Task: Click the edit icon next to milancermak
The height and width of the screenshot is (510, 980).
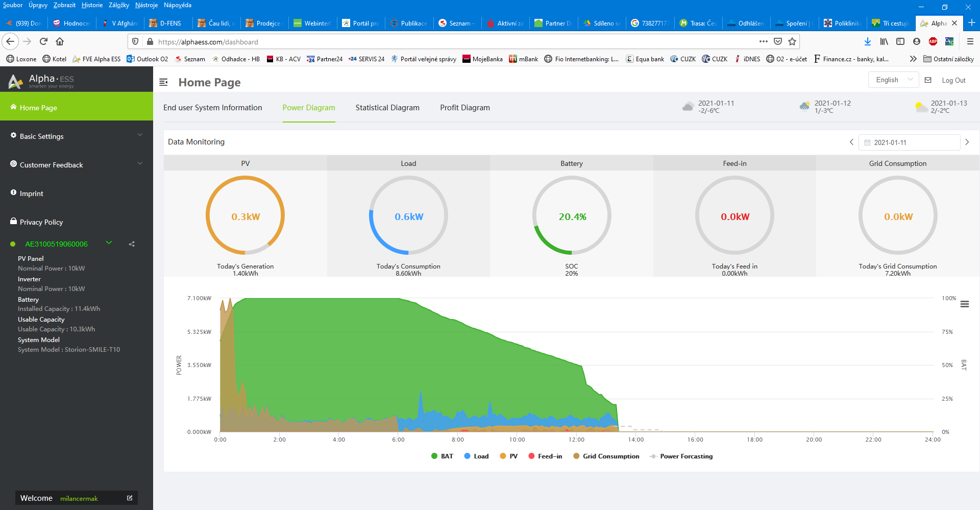Action: coord(130,498)
